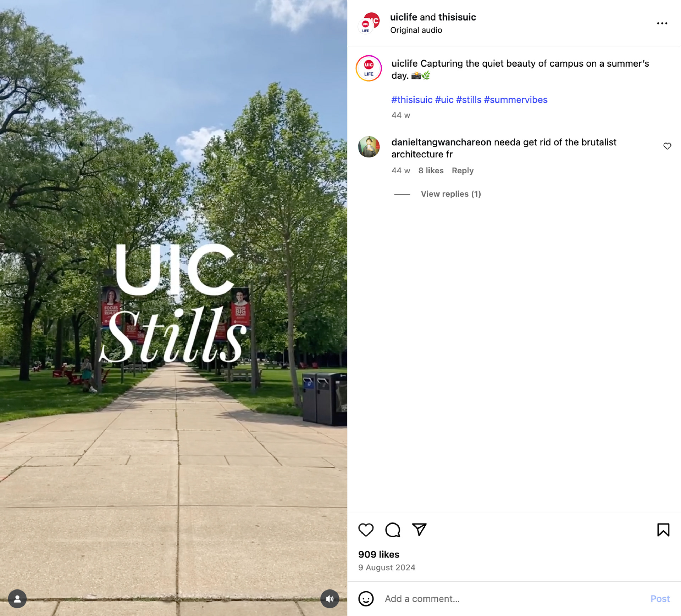The height and width of the screenshot is (616, 681).
Task: View the 909 likes list
Action: (x=378, y=554)
